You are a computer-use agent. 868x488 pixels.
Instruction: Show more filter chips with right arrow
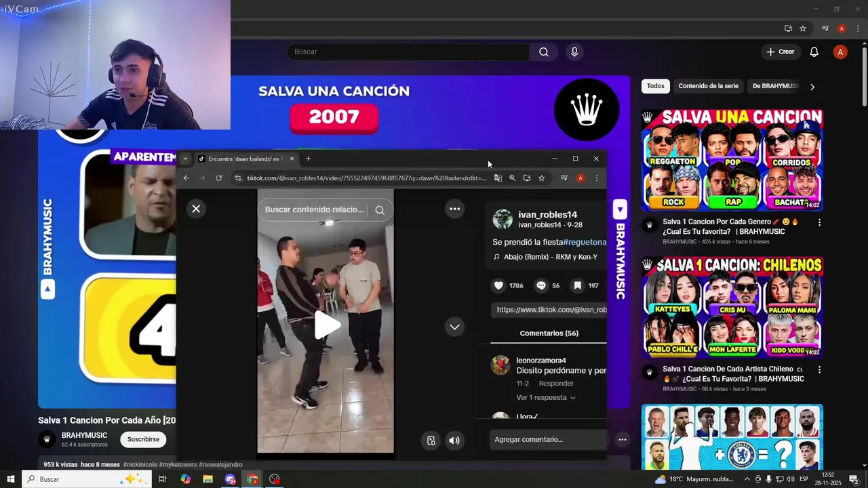812,87
